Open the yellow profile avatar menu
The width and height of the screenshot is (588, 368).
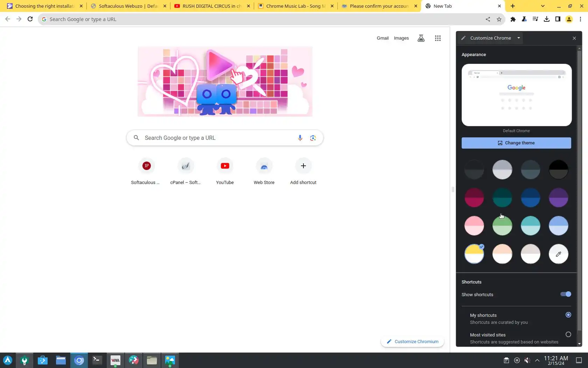point(569,19)
